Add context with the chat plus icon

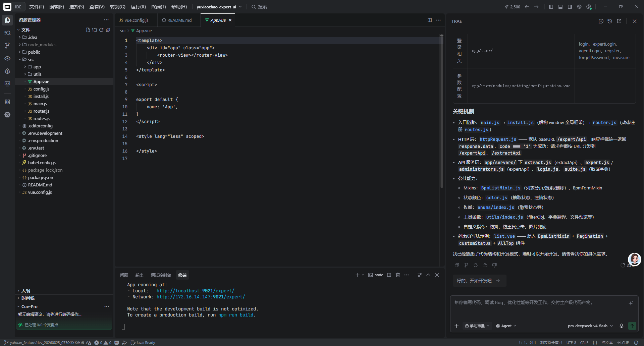457,326
